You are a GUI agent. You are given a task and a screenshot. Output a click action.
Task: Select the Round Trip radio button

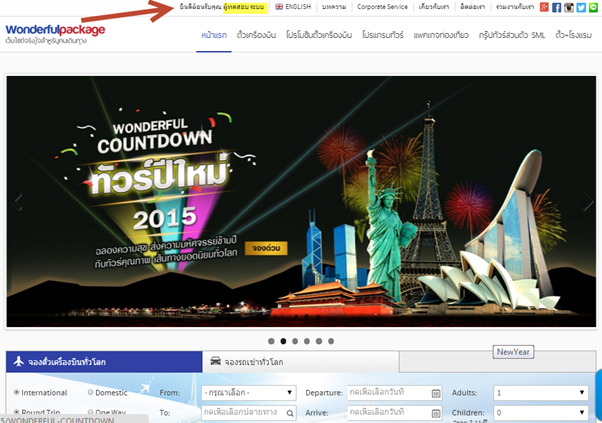pyautogui.click(x=17, y=412)
